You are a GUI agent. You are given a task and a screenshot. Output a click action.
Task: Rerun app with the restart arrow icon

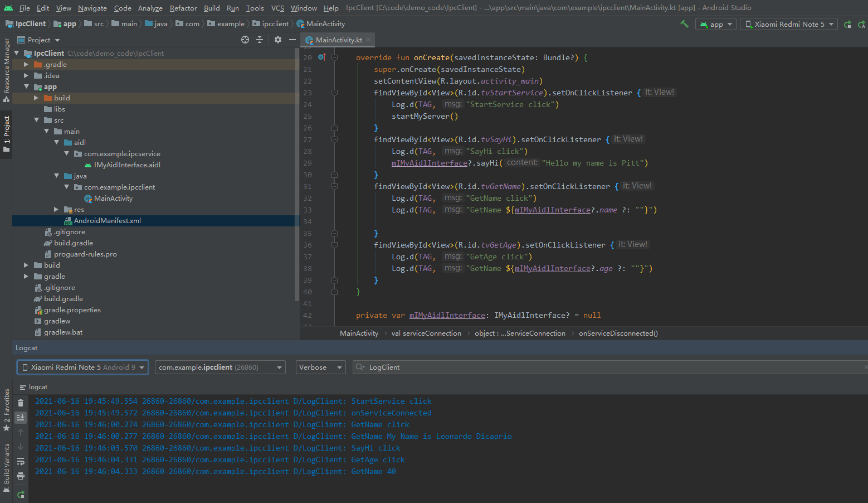[x=847, y=24]
